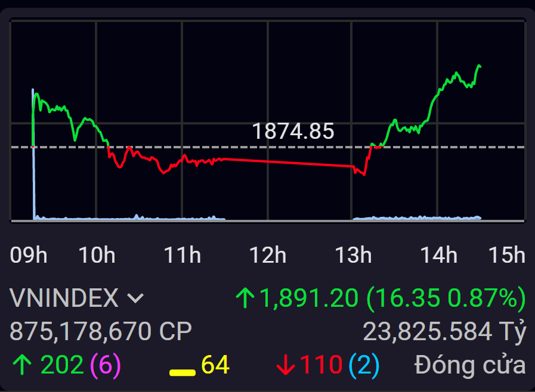The height and width of the screenshot is (392, 535).
Task: Click the 11h time axis label
Action: 182,255
